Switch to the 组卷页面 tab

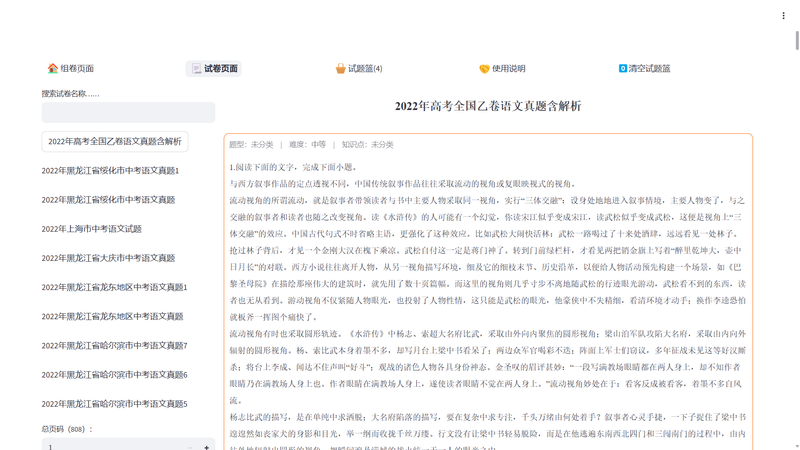pyautogui.click(x=77, y=69)
